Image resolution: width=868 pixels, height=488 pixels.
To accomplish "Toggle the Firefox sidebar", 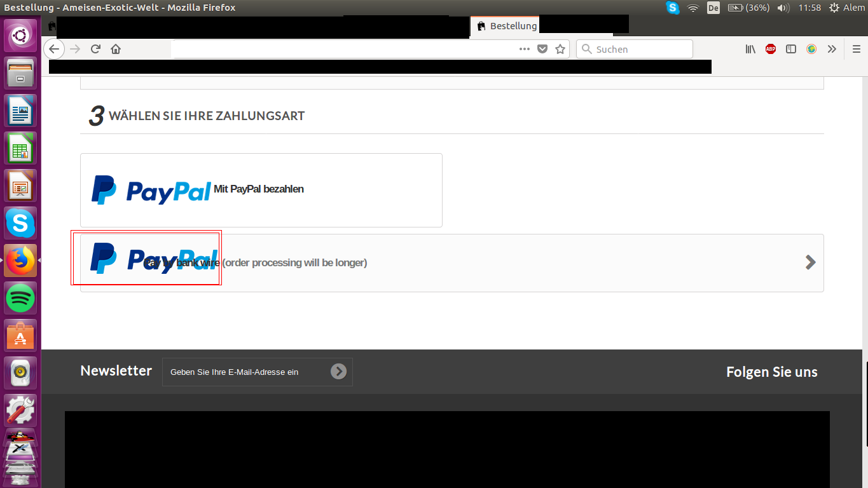I will point(791,49).
